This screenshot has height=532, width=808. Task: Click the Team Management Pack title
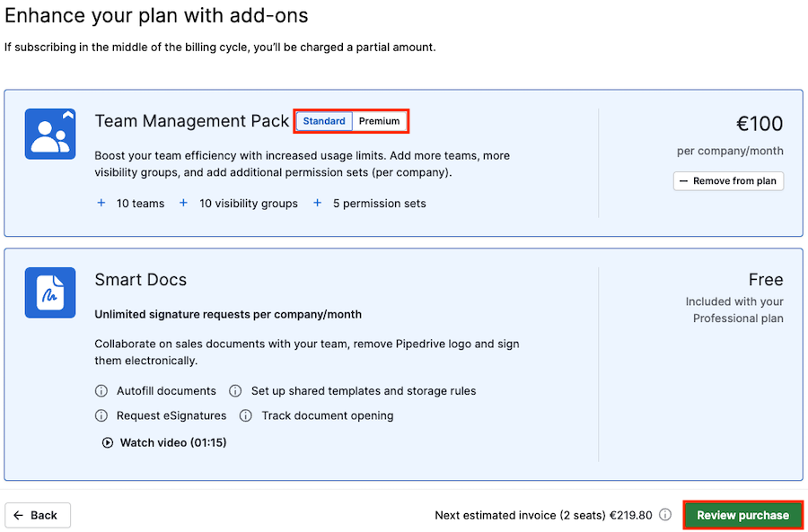192,121
